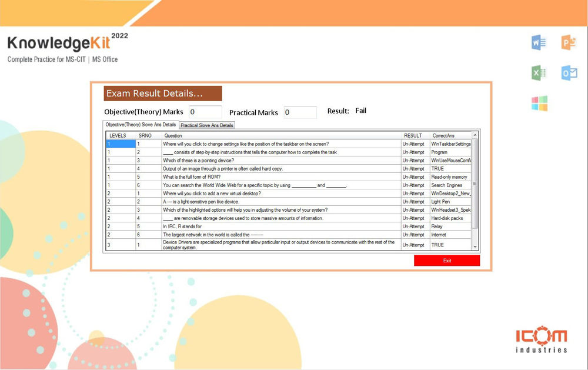Screen dimensions: 588x370
Task: Open the Word icon
Action: tap(539, 42)
